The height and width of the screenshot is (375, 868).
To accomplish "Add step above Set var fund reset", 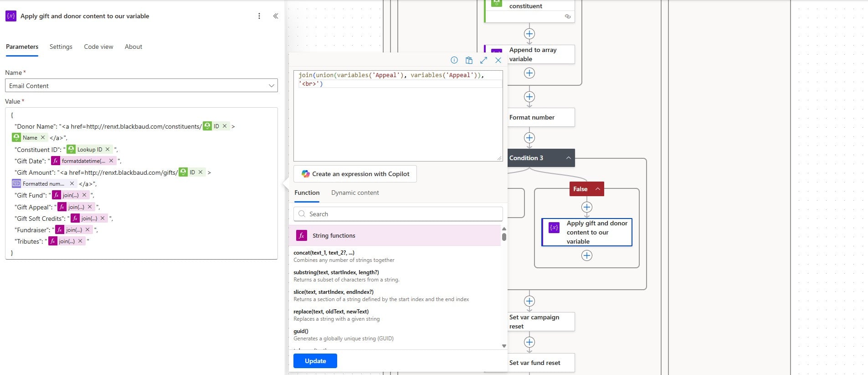I will tap(529, 342).
